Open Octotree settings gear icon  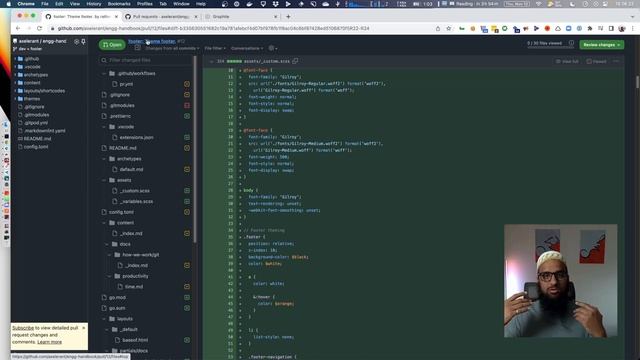pyautogui.click(x=76, y=41)
